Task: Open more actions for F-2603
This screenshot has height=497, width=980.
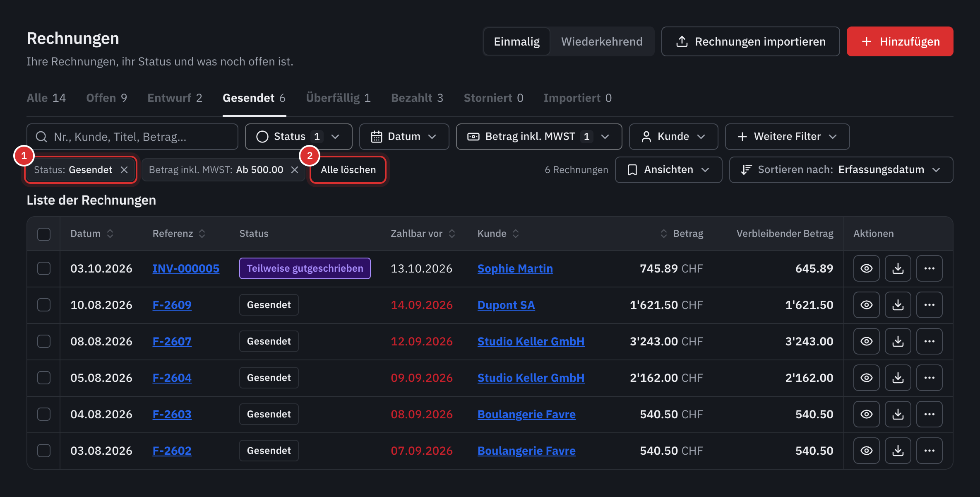Action: pos(929,414)
